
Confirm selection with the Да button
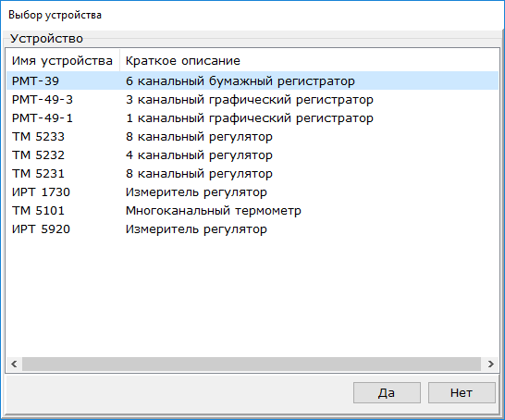click(x=387, y=392)
